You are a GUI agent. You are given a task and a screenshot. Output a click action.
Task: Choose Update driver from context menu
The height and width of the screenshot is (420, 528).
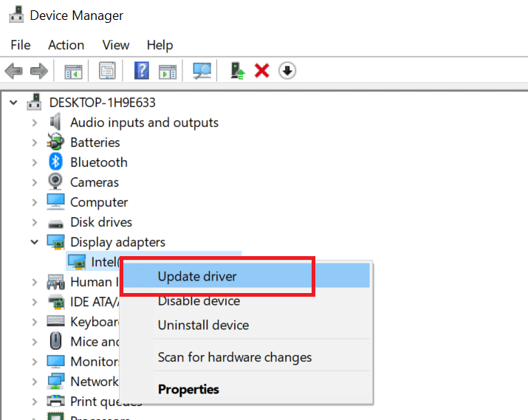[x=245, y=276]
